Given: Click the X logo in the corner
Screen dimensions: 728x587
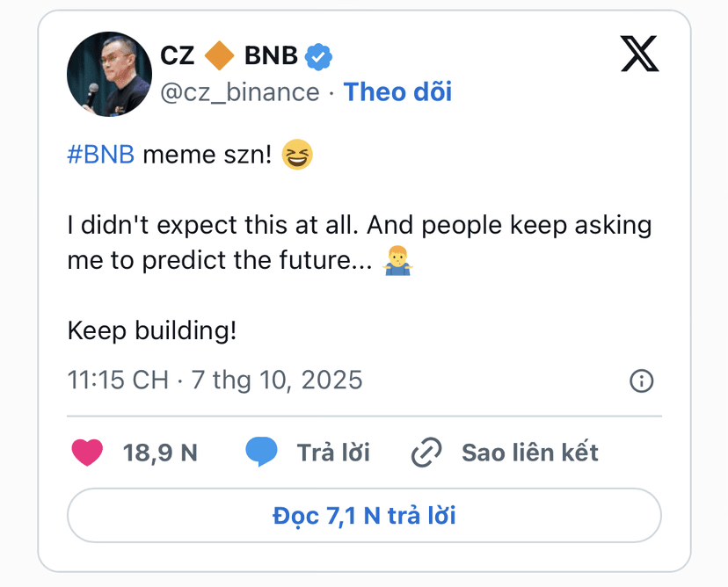Looking at the screenshot, I should point(640,54).
